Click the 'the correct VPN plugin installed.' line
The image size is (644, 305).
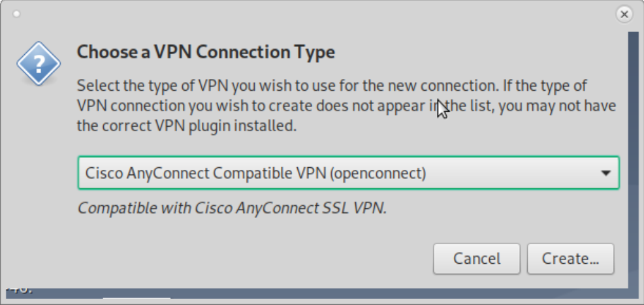point(186,125)
